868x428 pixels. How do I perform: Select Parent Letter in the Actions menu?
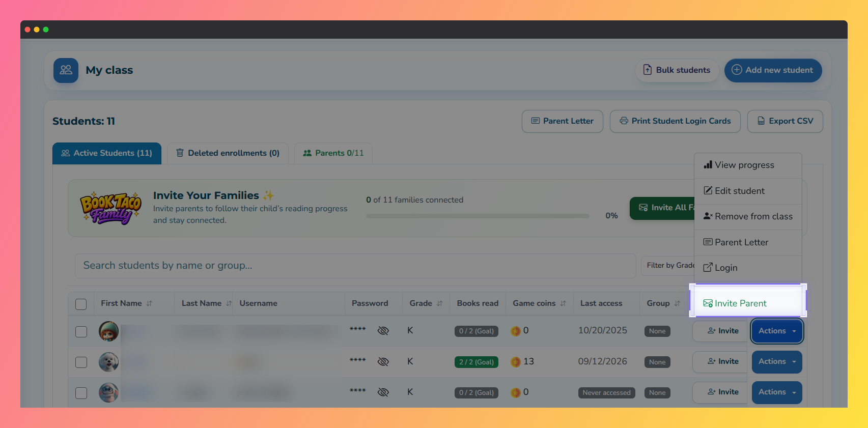pyautogui.click(x=748, y=242)
